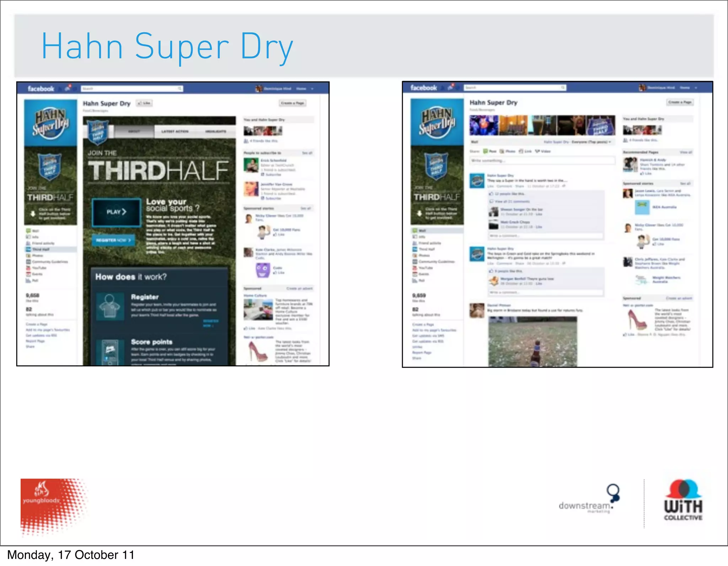Viewport: 728px width, 566px height.
Task: Select Poll icon in left screenshot sidebar
Action: 28,281
